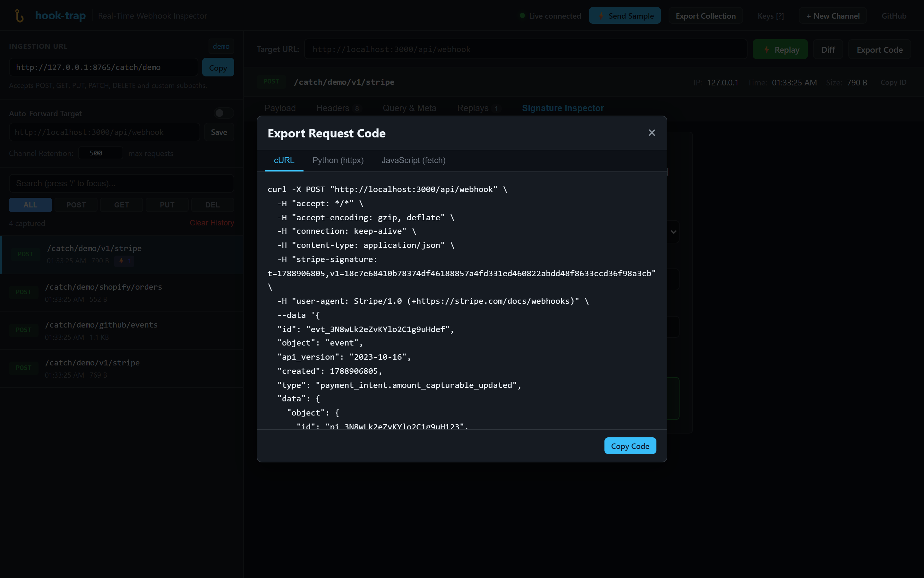The width and height of the screenshot is (924, 578).
Task: Click the Send Sample button
Action: (x=625, y=16)
